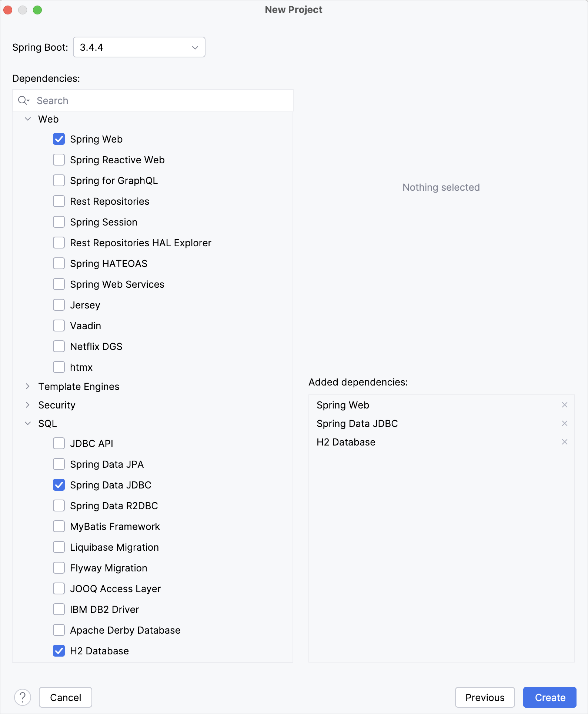Cancel the New Project dialog
The image size is (588, 714).
click(66, 697)
